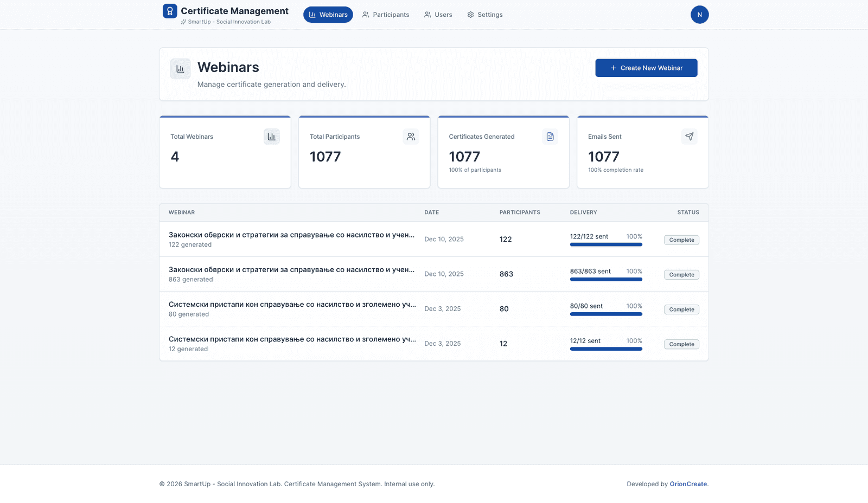The image size is (868, 503).
Task: Click the progress bar for 863/863 sent
Action: click(x=606, y=279)
